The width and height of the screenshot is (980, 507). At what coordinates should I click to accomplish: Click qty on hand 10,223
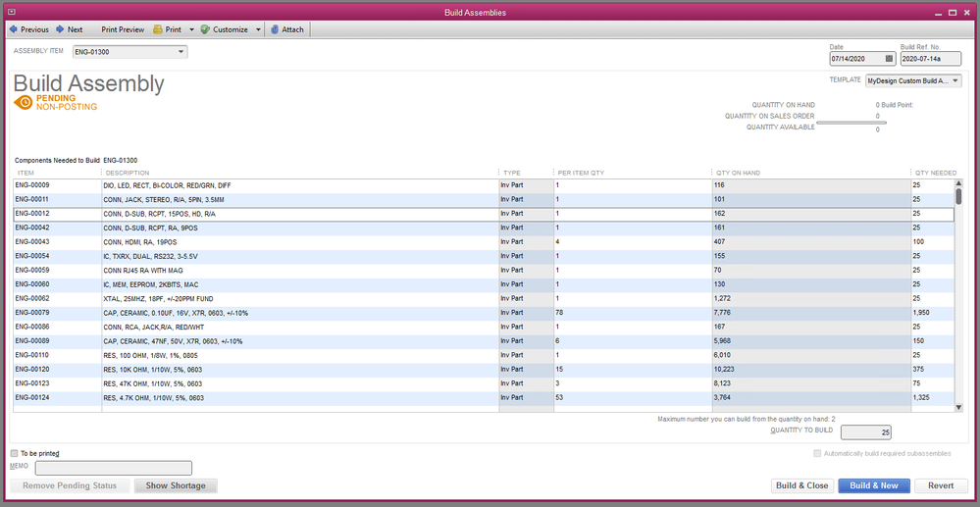[724, 370]
